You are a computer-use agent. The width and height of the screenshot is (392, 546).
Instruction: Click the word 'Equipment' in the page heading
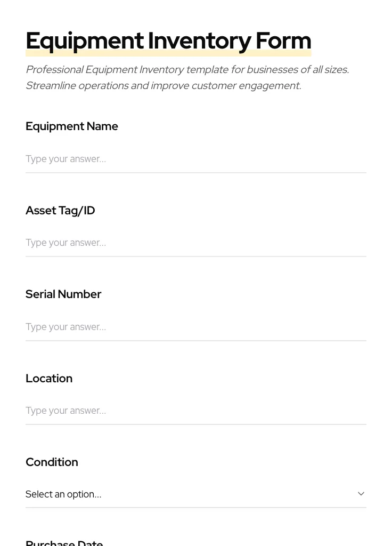pyautogui.click(x=85, y=41)
